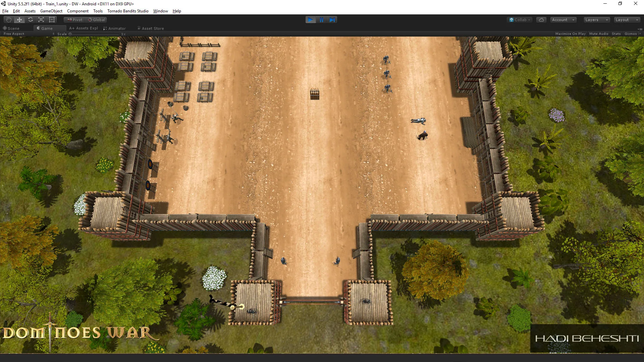Image resolution: width=644 pixels, height=362 pixels.
Task: Expand the Gizmos dropdown arrow
Action: [640, 34]
